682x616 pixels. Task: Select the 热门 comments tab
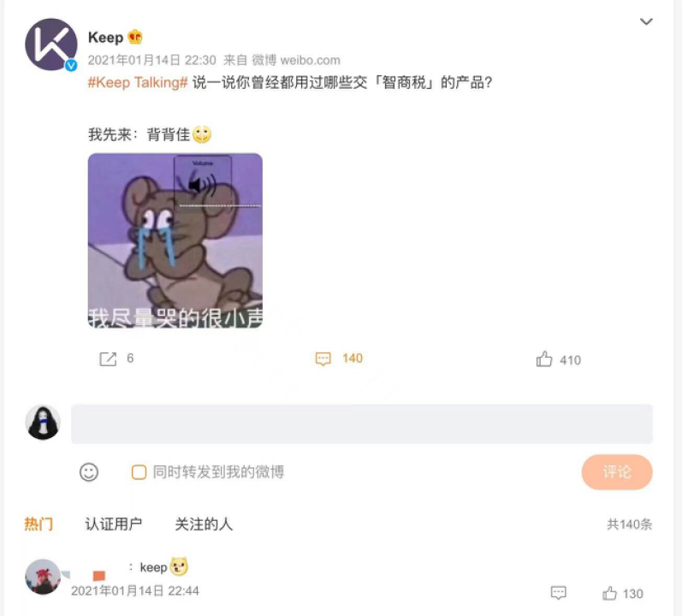39,524
